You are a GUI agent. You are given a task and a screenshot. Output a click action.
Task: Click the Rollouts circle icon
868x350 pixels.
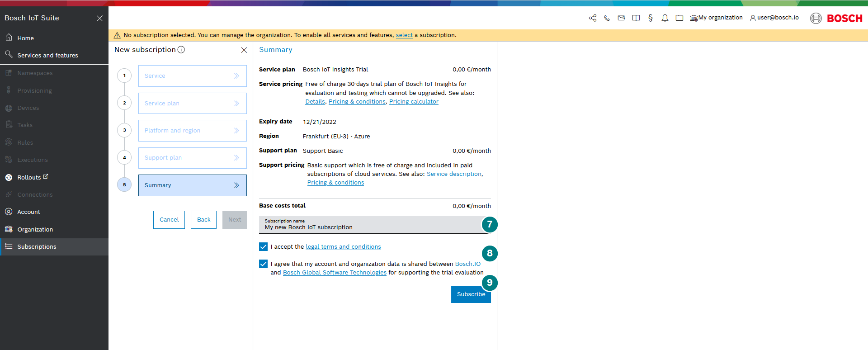9,177
